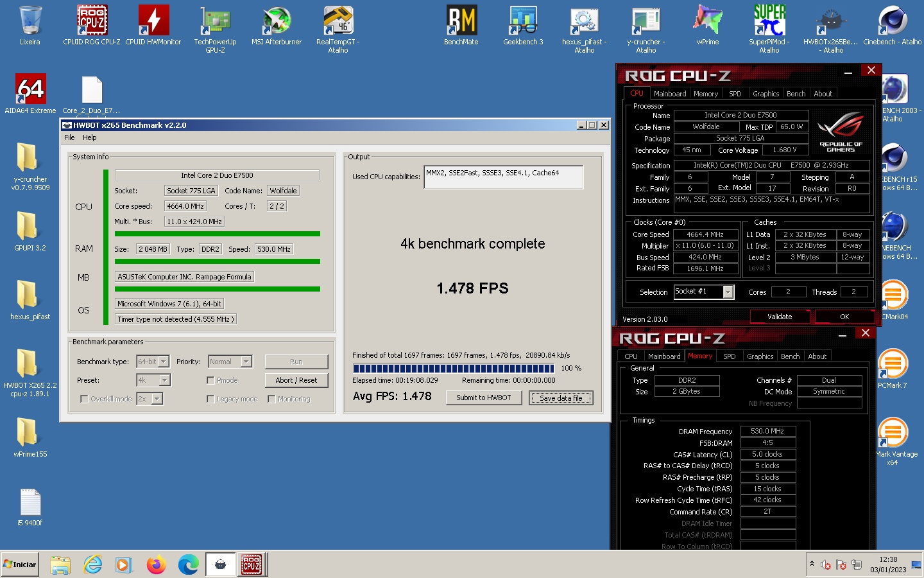Launch AIDA64 Extreme desktop icon

tap(30, 94)
